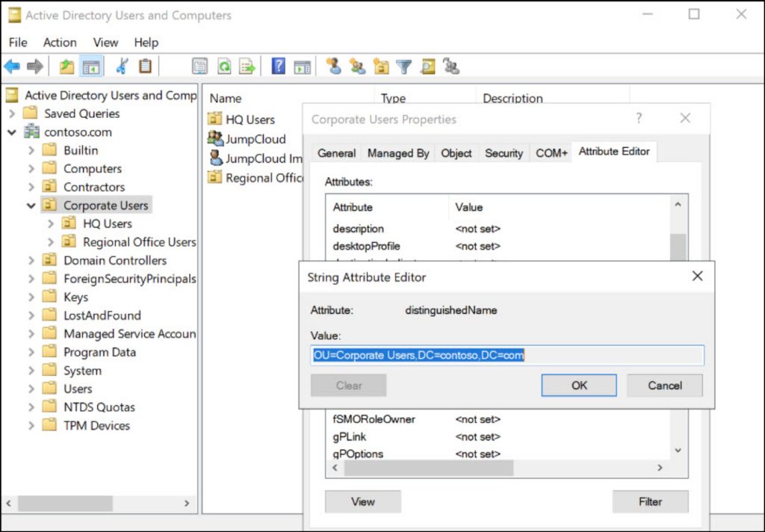Expand the Domain Controllers tree node
The height and width of the screenshot is (532, 765).
click(31, 261)
